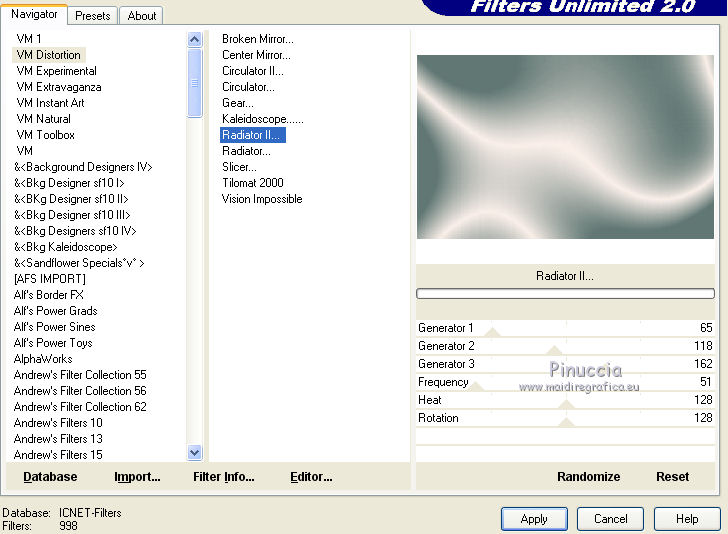
Task: Click the Cancel button
Action: point(611,519)
